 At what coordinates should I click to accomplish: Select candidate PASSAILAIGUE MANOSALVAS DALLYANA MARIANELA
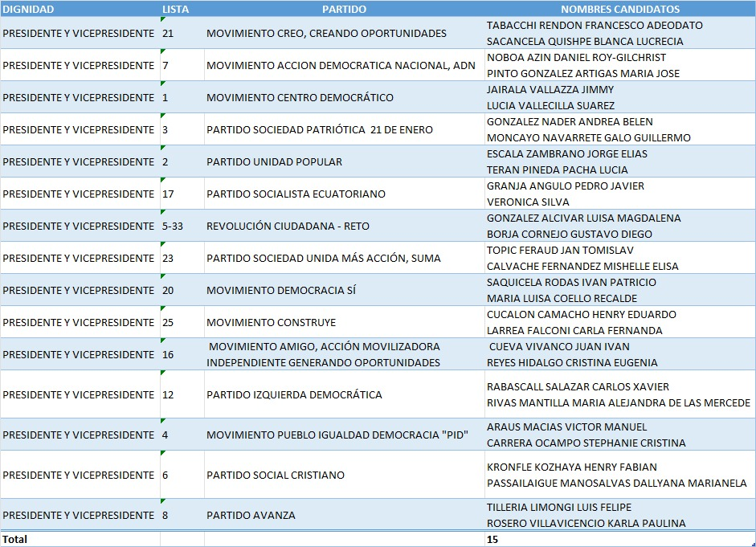tap(617, 483)
